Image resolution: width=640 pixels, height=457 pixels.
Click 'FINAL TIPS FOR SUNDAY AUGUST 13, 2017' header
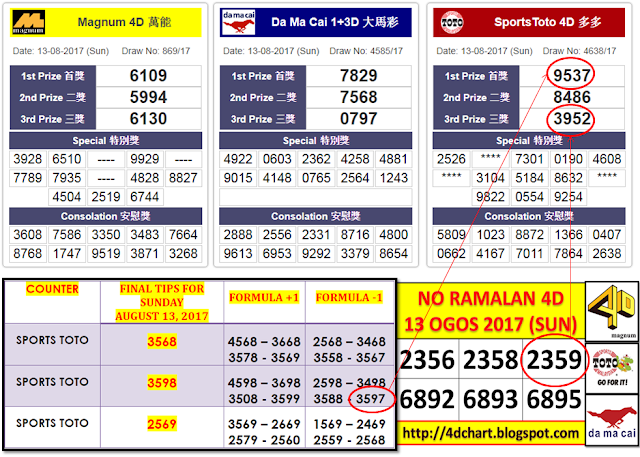pyautogui.click(x=162, y=302)
